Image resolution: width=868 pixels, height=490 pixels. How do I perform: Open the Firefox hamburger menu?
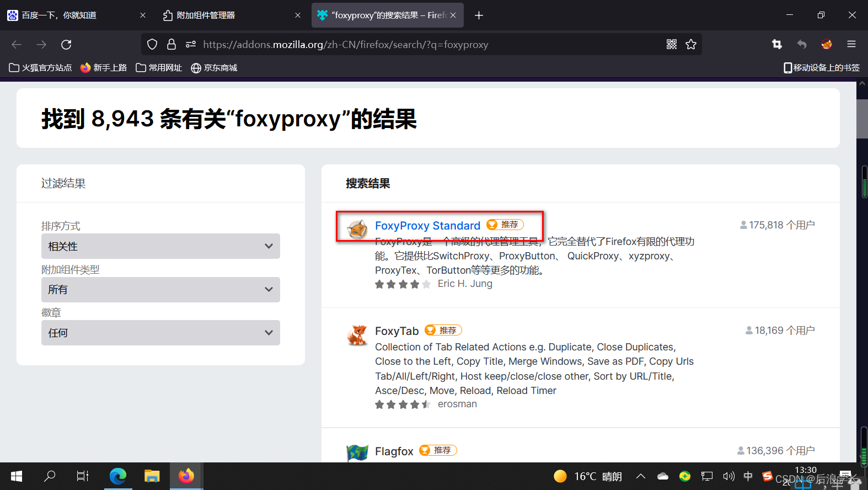pyautogui.click(x=851, y=45)
